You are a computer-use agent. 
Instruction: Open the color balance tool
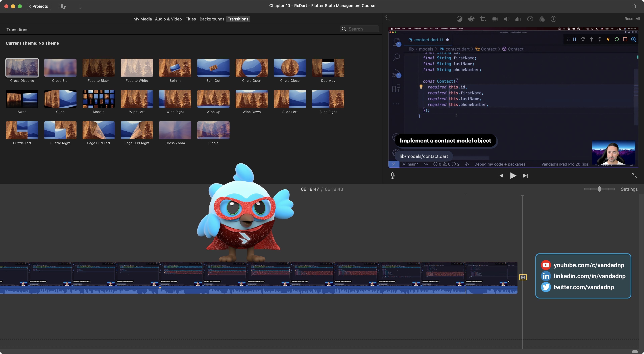click(459, 19)
